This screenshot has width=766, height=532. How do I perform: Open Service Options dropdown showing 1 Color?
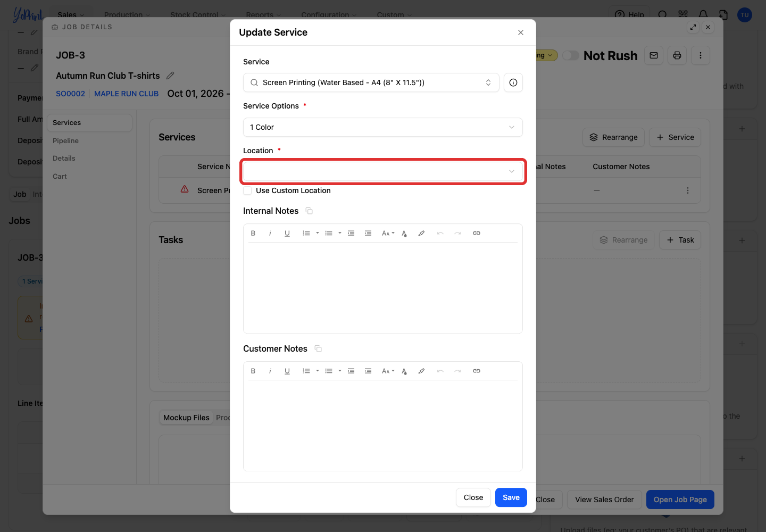coord(383,127)
